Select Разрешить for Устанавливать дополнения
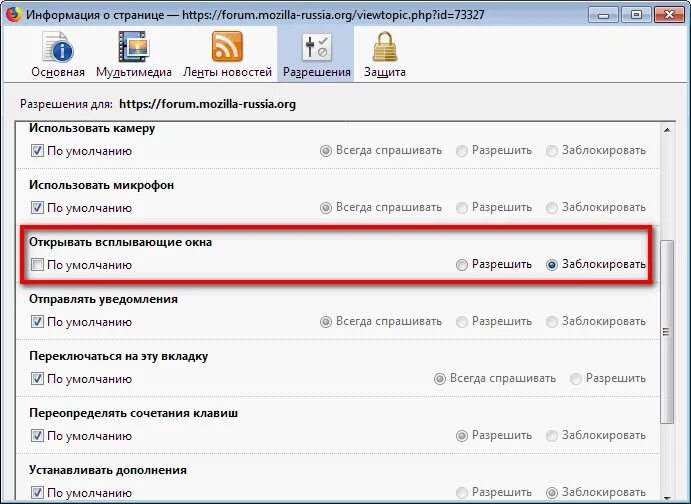691x504 pixels. pyautogui.click(x=461, y=493)
